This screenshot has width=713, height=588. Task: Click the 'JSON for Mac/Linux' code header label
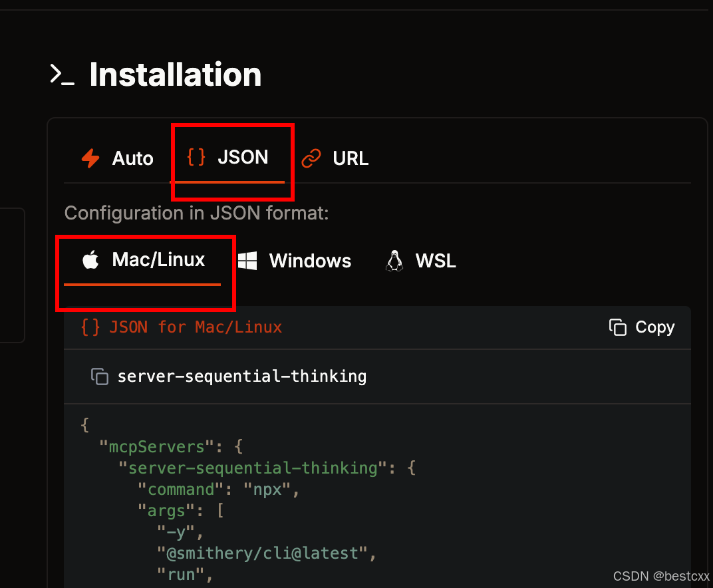pos(196,327)
